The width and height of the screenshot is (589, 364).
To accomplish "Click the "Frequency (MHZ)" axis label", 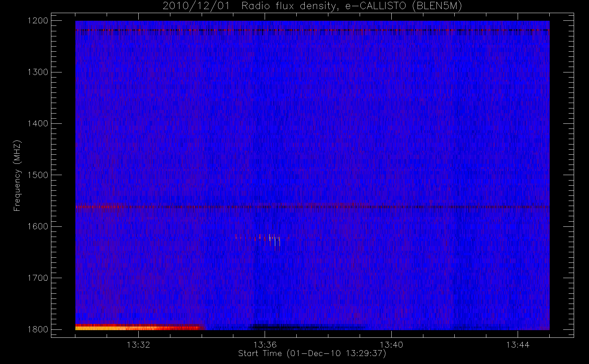I will point(17,175).
